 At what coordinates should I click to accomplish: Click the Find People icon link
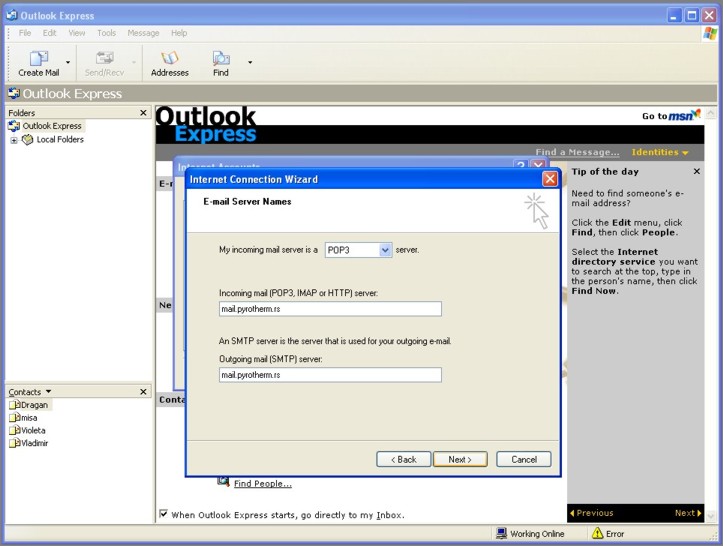click(x=224, y=483)
